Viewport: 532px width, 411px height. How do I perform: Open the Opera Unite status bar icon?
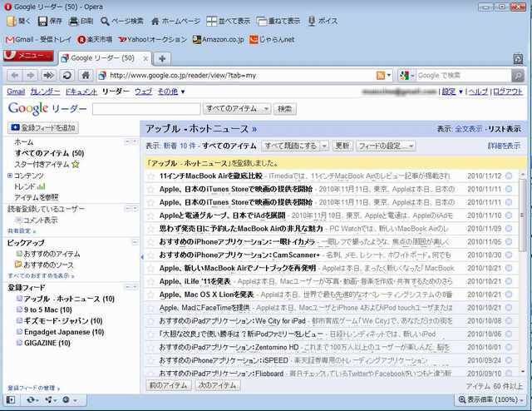[x=51, y=400]
